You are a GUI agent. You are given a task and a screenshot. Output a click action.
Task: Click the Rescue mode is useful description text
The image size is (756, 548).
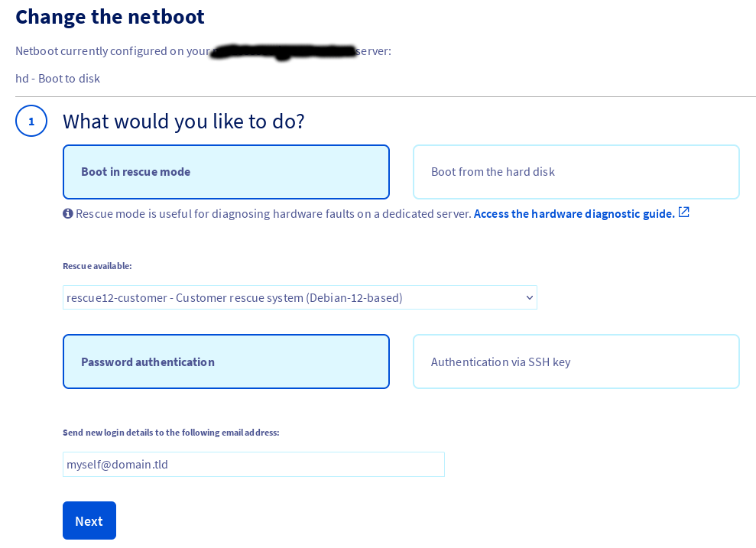(274, 214)
